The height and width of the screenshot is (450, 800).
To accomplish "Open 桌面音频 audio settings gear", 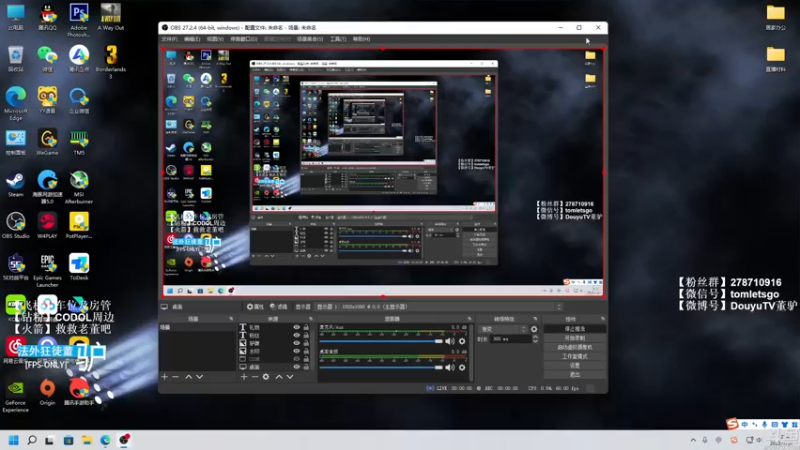I will coord(462,367).
